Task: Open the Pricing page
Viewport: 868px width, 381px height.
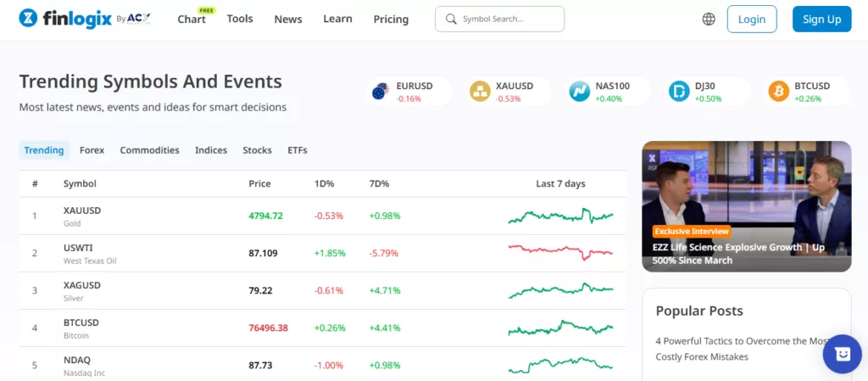Action: pos(391,20)
